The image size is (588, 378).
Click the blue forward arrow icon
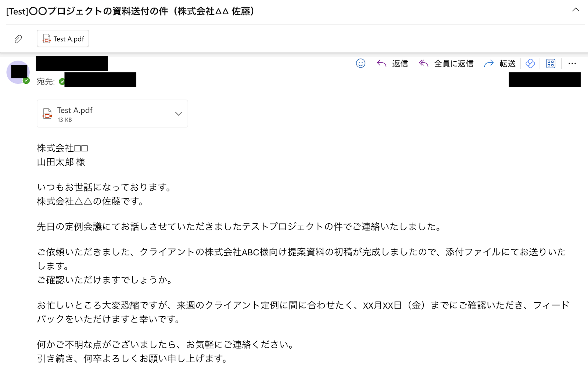(x=489, y=64)
